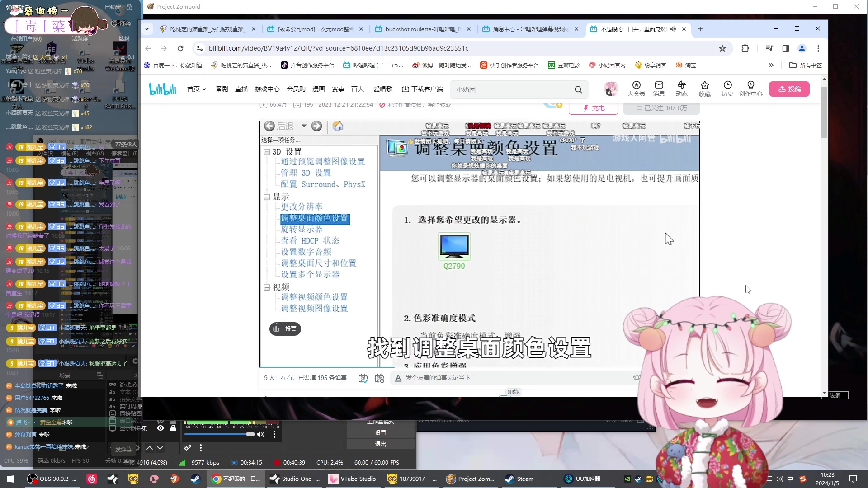Open 创作中心 creator center icon
Viewport: 868px width, 488px height.
pyautogui.click(x=751, y=89)
